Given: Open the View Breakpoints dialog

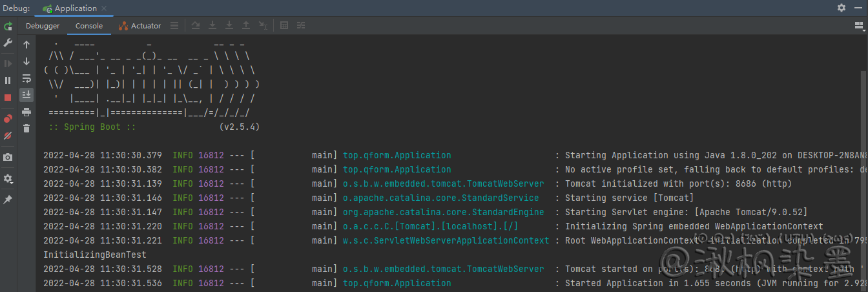Looking at the screenshot, I should tap(8, 118).
